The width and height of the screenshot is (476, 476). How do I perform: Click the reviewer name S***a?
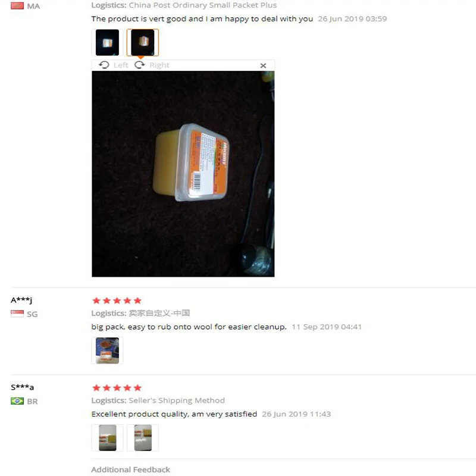22,387
